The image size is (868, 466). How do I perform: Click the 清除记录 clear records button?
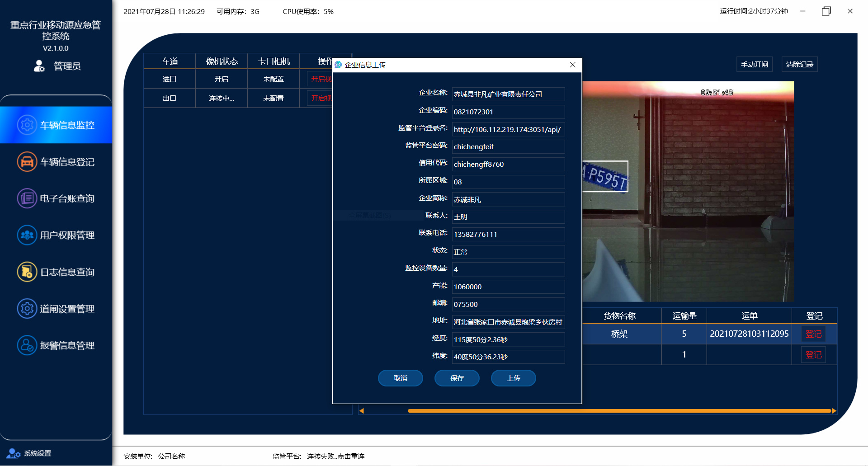[x=799, y=65]
